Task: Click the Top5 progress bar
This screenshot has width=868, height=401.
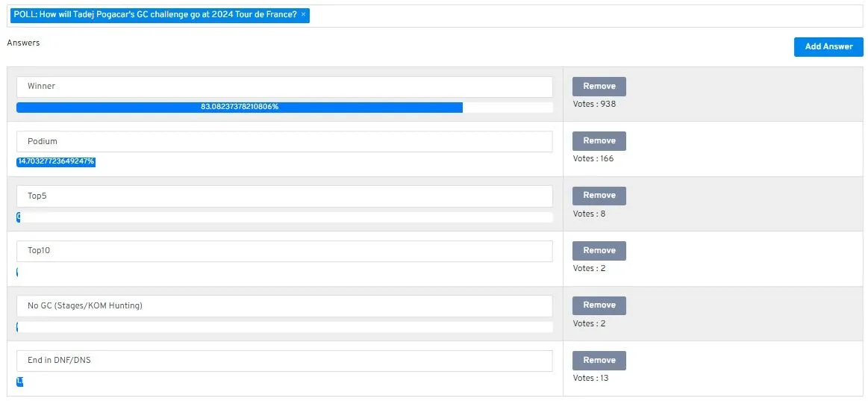Action: (x=284, y=217)
